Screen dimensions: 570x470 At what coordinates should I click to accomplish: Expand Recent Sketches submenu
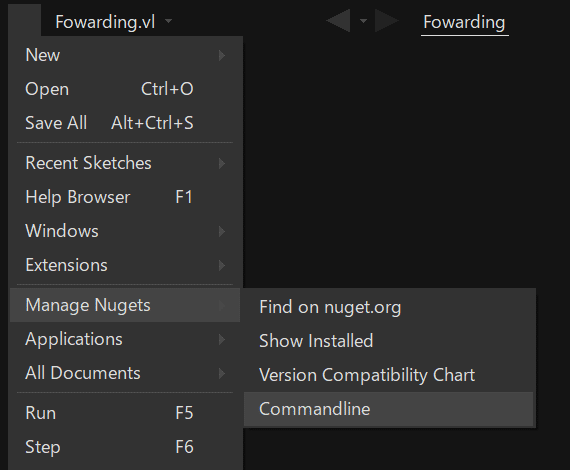point(125,163)
